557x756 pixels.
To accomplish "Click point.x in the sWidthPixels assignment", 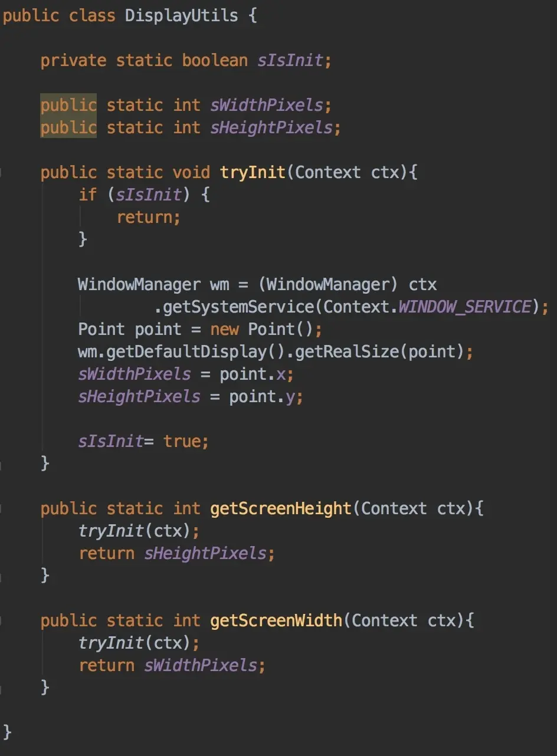I will pyautogui.click(x=253, y=374).
